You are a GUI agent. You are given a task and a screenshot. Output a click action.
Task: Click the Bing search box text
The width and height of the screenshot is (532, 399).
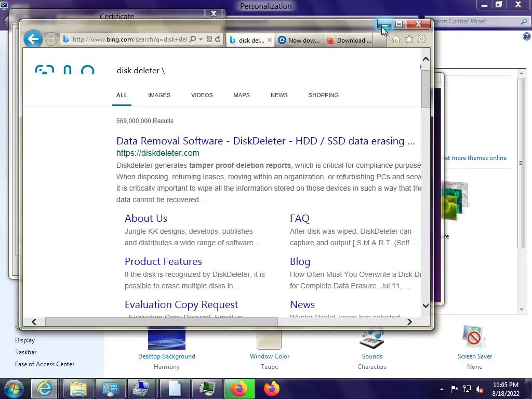[141, 70]
